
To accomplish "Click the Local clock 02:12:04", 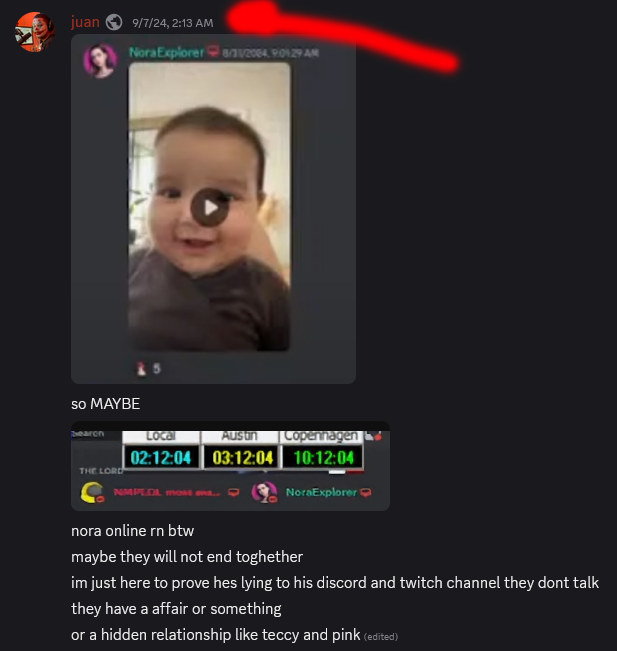I will tap(161, 457).
